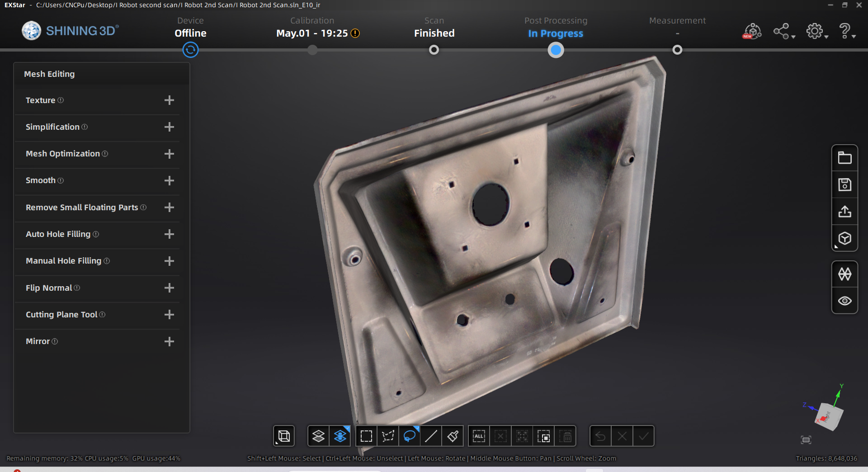Viewport: 868px width, 472px height.
Task: Toggle model visibility with the eye icon
Action: pos(844,301)
